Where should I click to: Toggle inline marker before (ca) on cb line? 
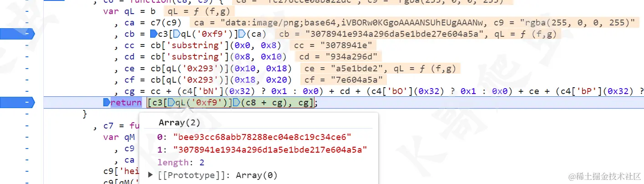(x=243, y=34)
